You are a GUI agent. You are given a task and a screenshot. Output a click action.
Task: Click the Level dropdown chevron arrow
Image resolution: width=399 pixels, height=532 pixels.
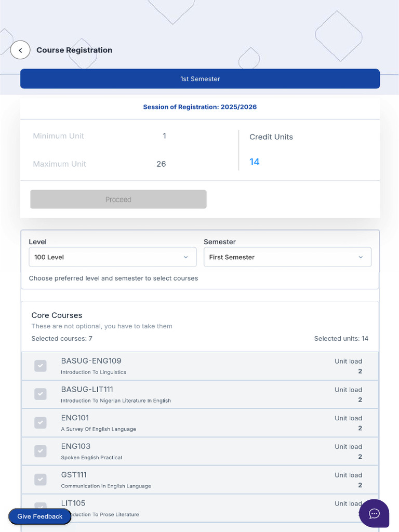[x=185, y=257]
